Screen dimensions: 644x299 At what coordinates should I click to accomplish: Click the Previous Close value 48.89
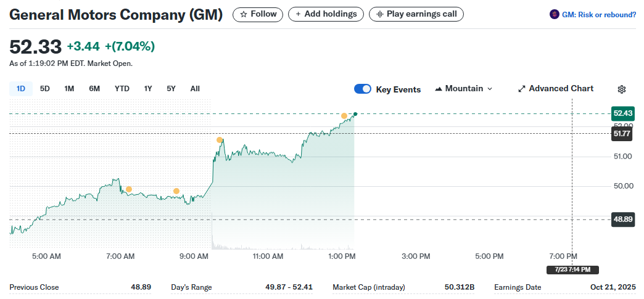tap(141, 287)
